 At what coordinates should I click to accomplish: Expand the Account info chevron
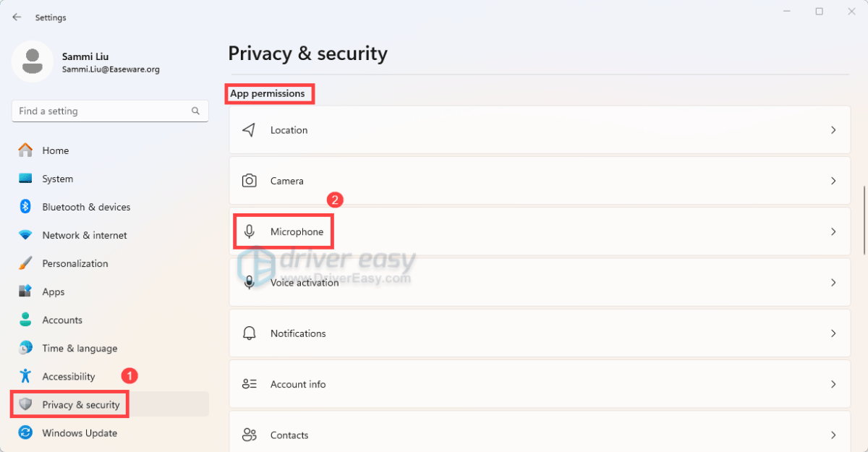pos(833,384)
